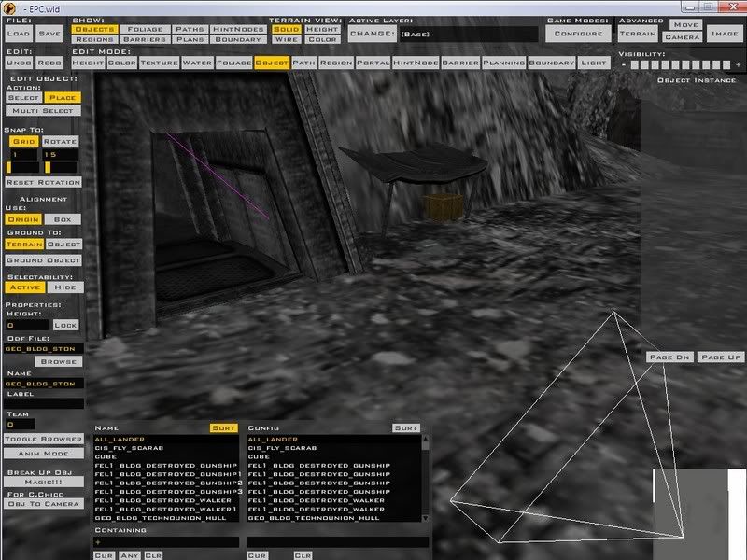The width and height of the screenshot is (747, 560).
Task: Click the Config list scrollbar down arrow
Action: (x=426, y=518)
